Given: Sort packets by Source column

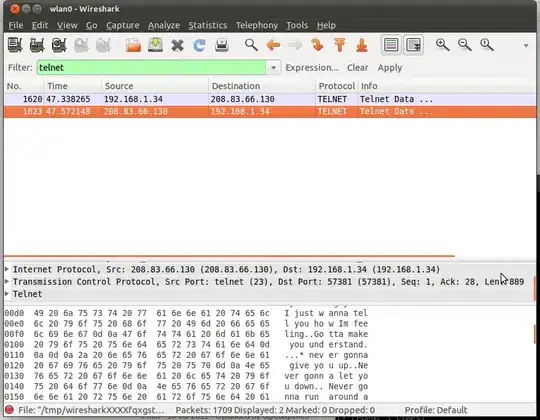Looking at the screenshot, I should (x=155, y=86).
